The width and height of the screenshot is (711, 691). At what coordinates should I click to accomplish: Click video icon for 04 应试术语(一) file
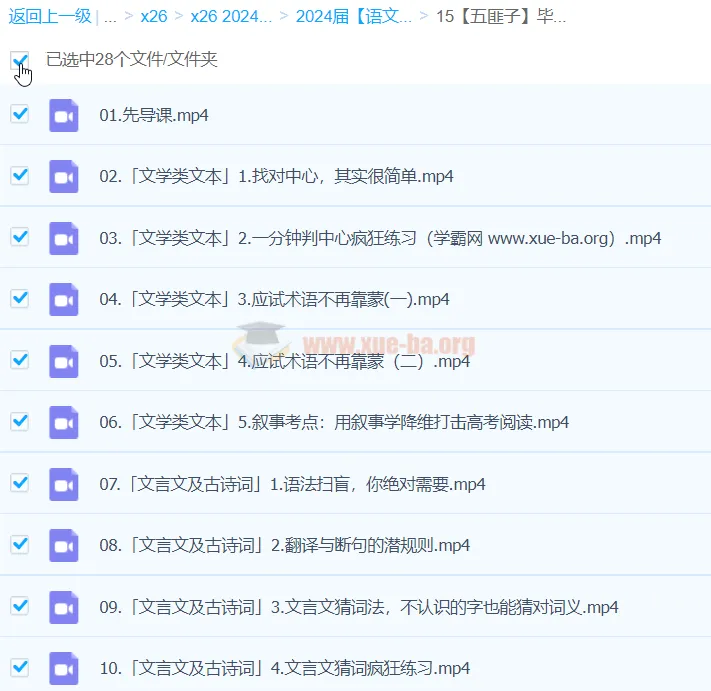(63, 299)
